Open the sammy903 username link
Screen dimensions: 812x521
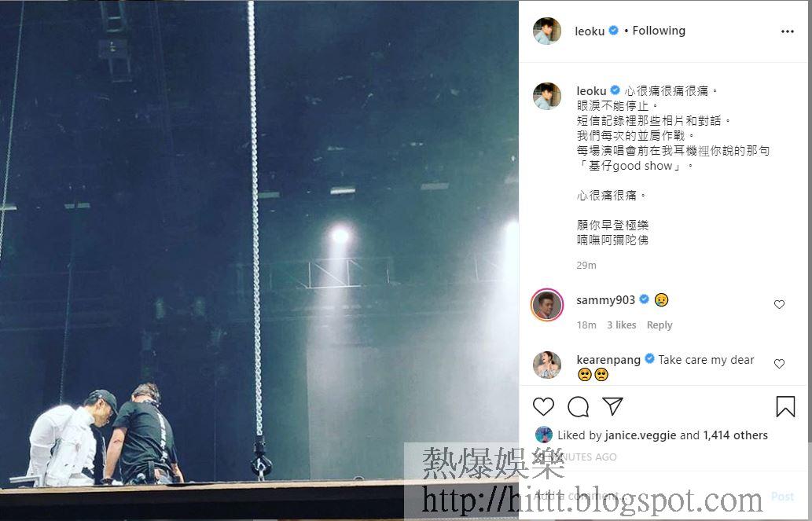605,300
